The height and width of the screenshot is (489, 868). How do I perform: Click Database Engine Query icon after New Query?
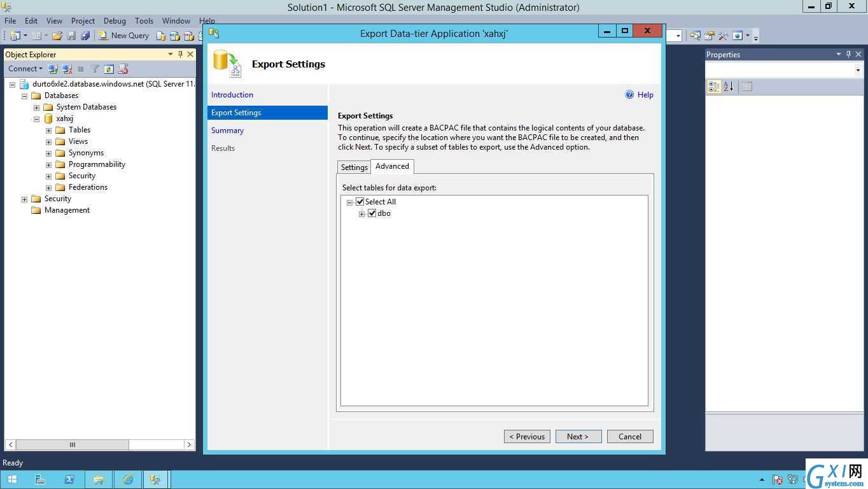click(161, 36)
